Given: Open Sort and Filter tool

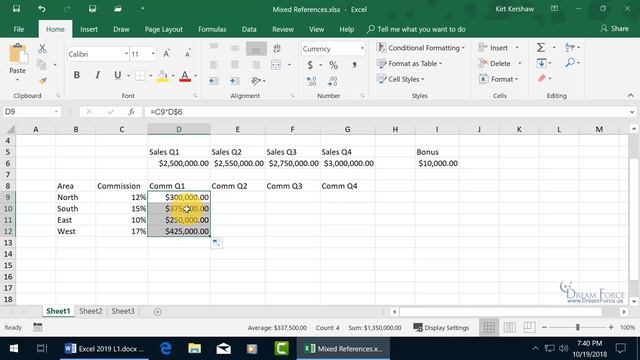Looking at the screenshot, I should click(x=570, y=48).
